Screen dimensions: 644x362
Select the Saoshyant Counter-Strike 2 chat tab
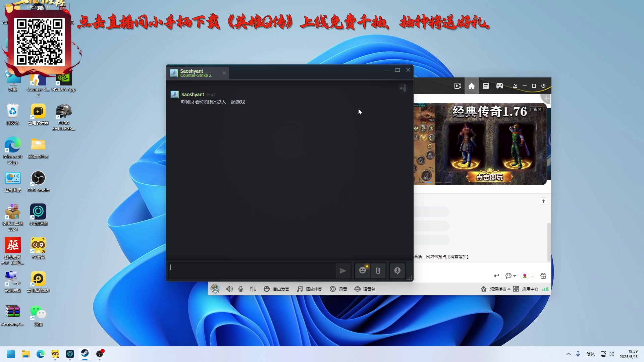[x=198, y=73]
